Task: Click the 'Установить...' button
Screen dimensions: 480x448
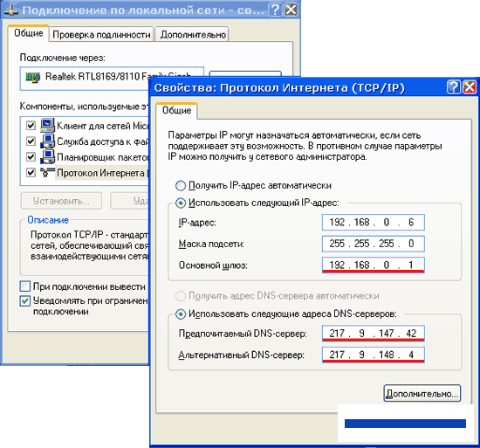Action: tap(61, 201)
